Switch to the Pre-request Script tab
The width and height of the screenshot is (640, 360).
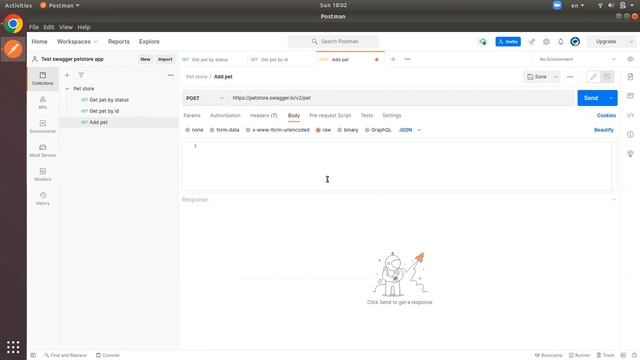click(x=330, y=116)
